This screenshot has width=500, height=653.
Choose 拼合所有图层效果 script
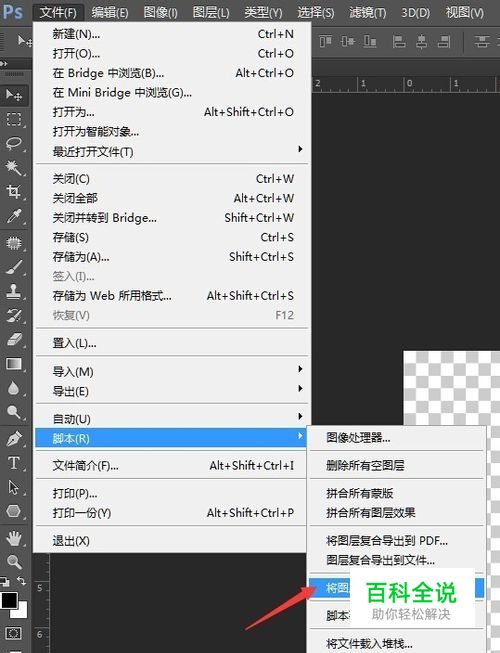[x=397, y=512]
